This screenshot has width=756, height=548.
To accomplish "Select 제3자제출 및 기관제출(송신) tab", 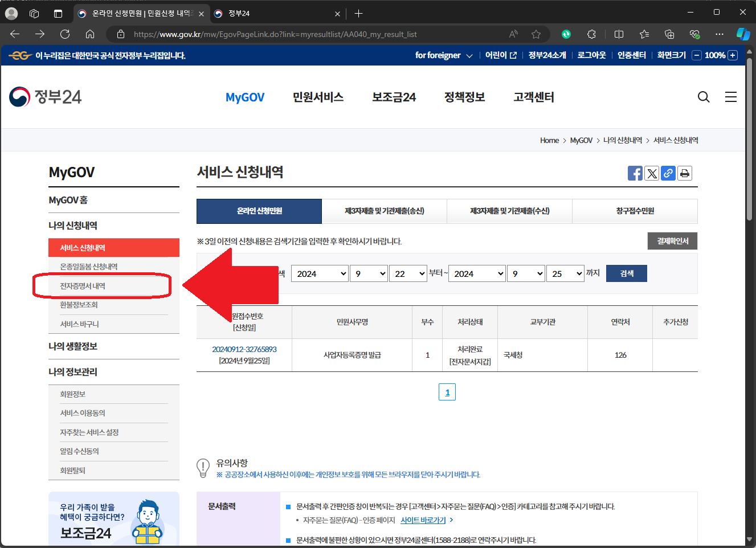I will click(385, 211).
